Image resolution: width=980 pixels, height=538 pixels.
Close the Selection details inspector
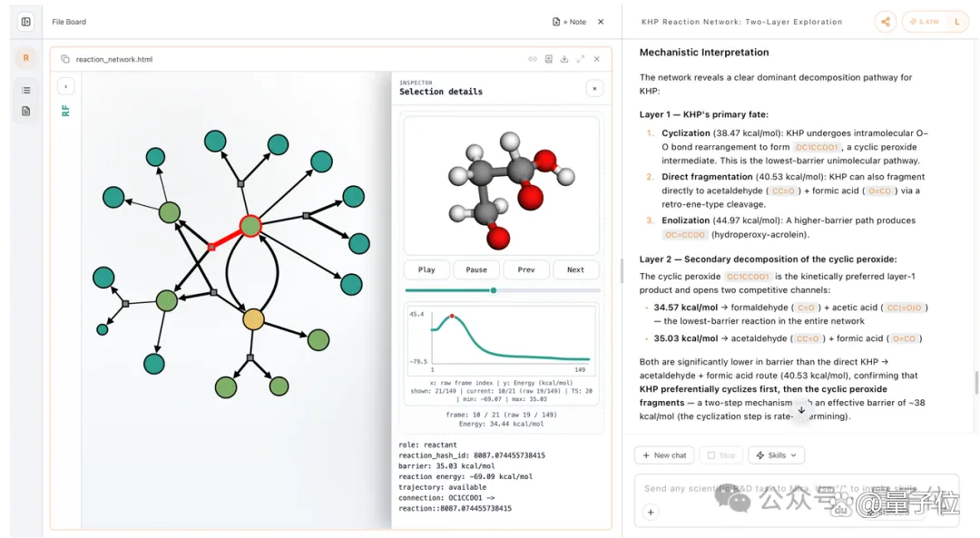click(594, 88)
